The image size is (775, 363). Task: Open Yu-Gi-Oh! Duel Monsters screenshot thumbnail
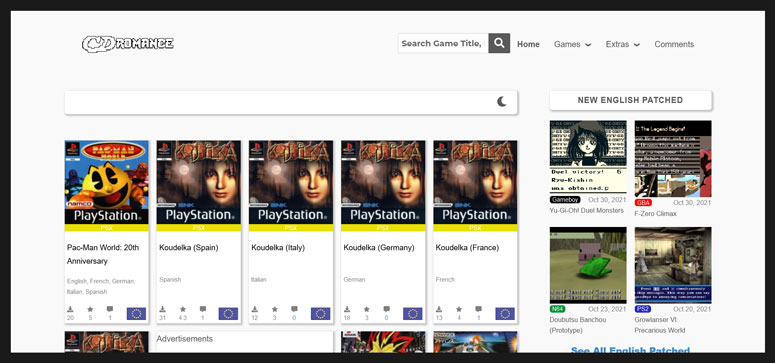(x=588, y=157)
